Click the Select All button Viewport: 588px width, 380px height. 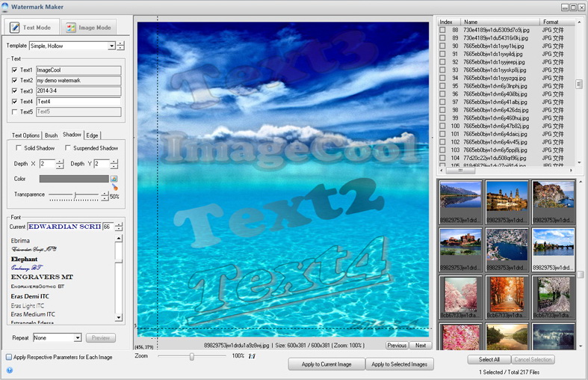(489, 359)
